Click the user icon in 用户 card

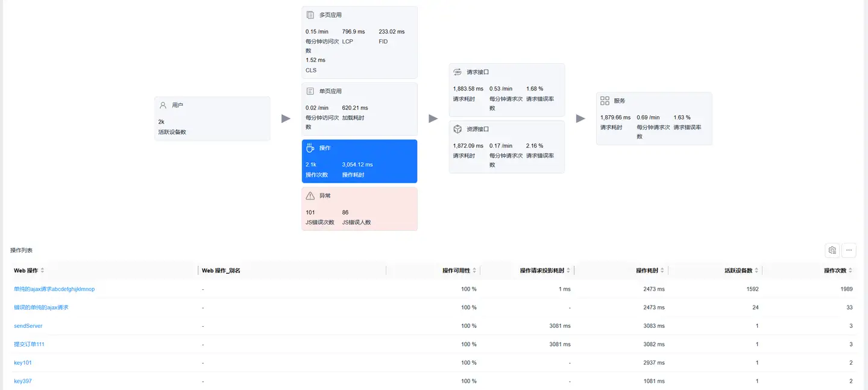(163, 105)
